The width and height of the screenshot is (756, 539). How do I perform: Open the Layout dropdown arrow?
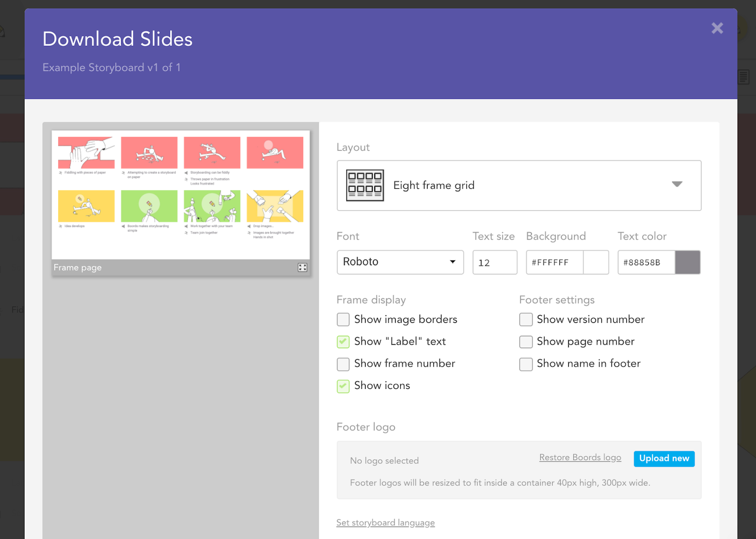click(x=677, y=184)
